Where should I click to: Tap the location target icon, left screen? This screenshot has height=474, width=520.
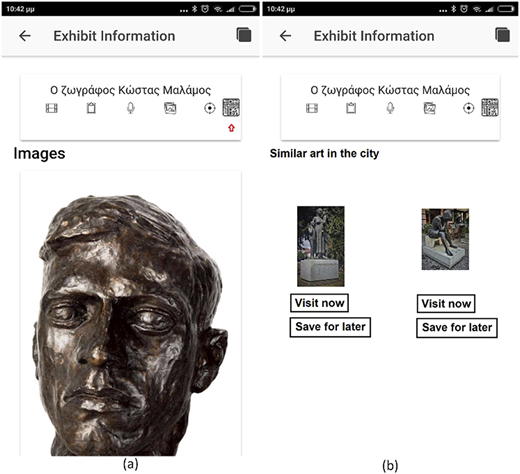pos(210,108)
